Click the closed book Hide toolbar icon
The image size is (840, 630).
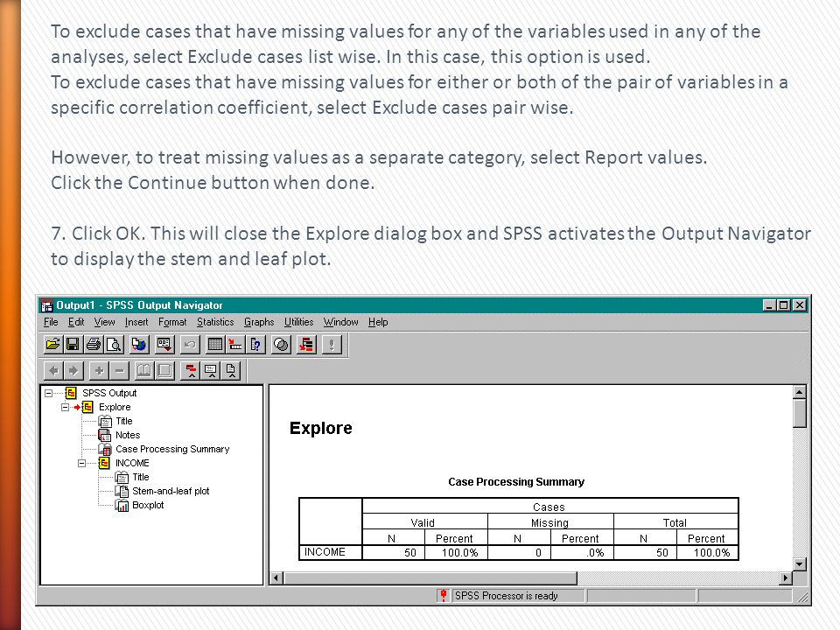164,370
